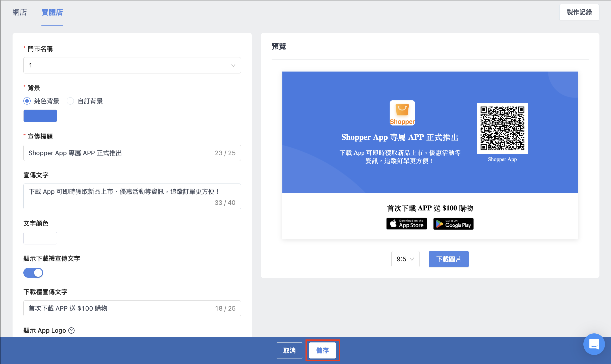Screen dimensions: 611x364
Task: Click the App Store badge in preview
Action: [x=407, y=224]
